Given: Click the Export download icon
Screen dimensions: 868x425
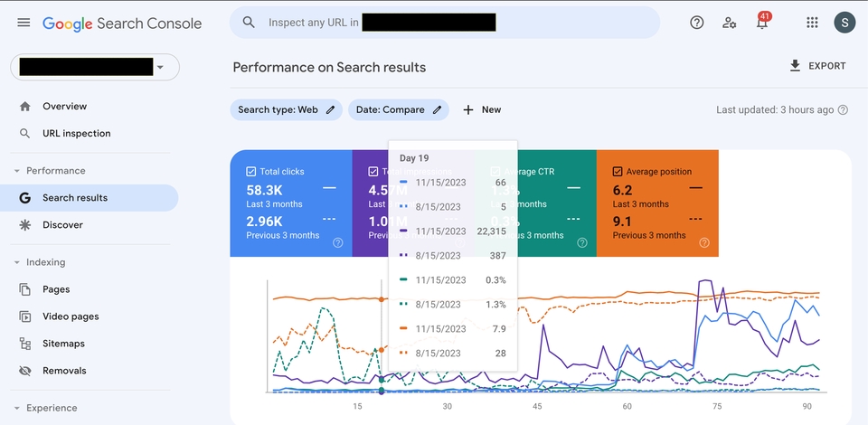Looking at the screenshot, I should [795, 66].
